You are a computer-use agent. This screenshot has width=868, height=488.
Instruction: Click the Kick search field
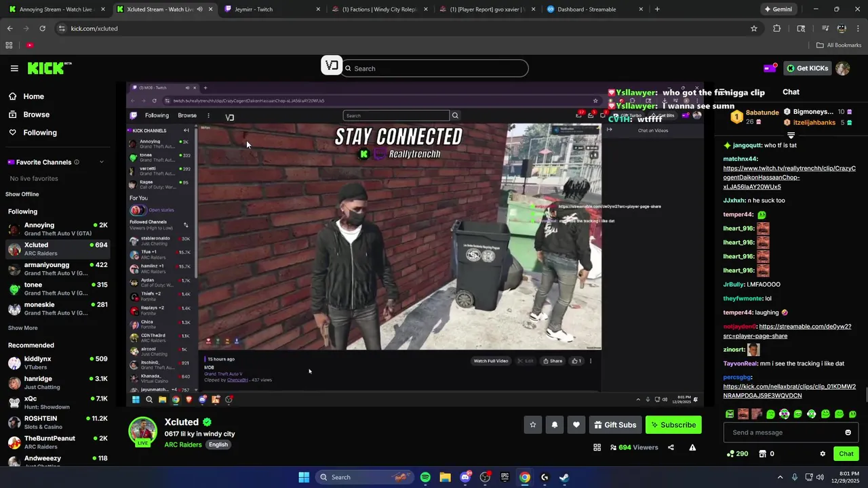434,68
